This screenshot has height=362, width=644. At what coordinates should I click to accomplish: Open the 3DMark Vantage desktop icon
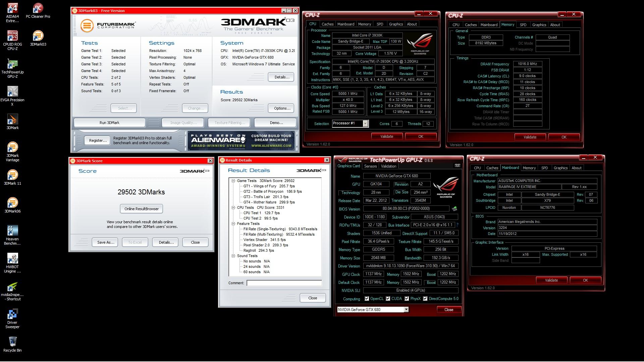(12, 152)
